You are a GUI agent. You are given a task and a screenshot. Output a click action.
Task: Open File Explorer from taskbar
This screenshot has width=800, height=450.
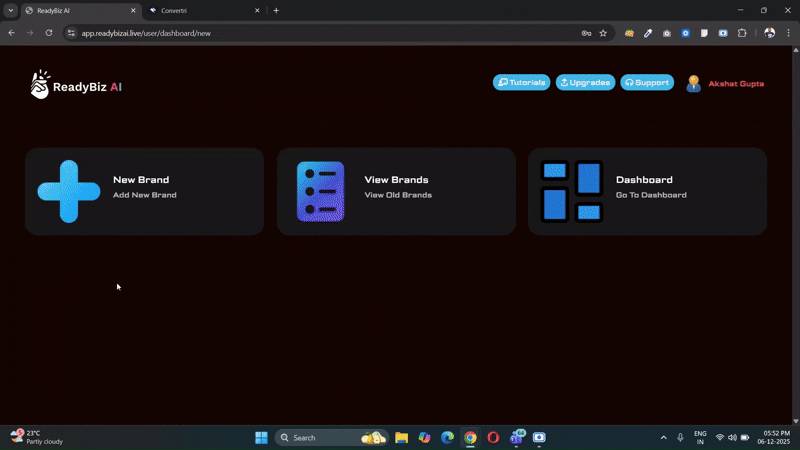click(402, 438)
